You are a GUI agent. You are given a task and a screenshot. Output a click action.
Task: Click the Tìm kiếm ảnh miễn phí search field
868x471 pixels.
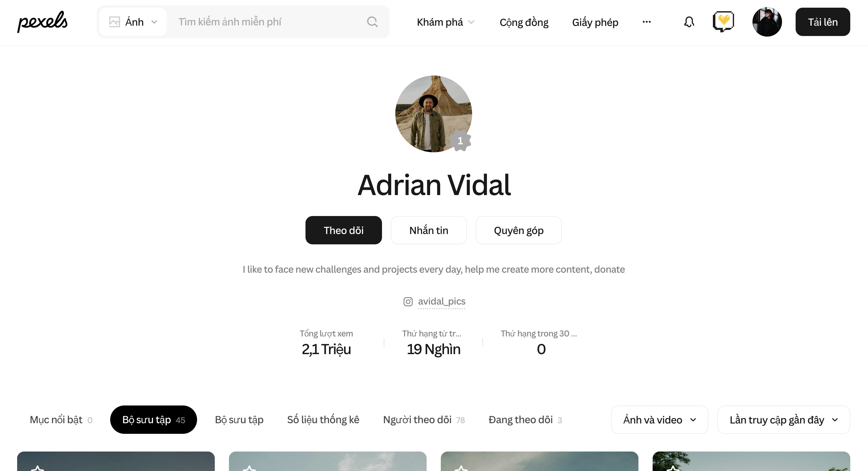click(x=266, y=22)
